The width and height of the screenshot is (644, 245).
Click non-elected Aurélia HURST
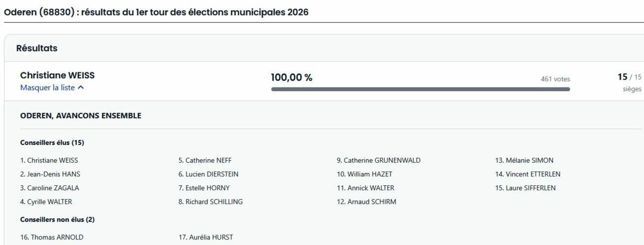click(x=206, y=237)
